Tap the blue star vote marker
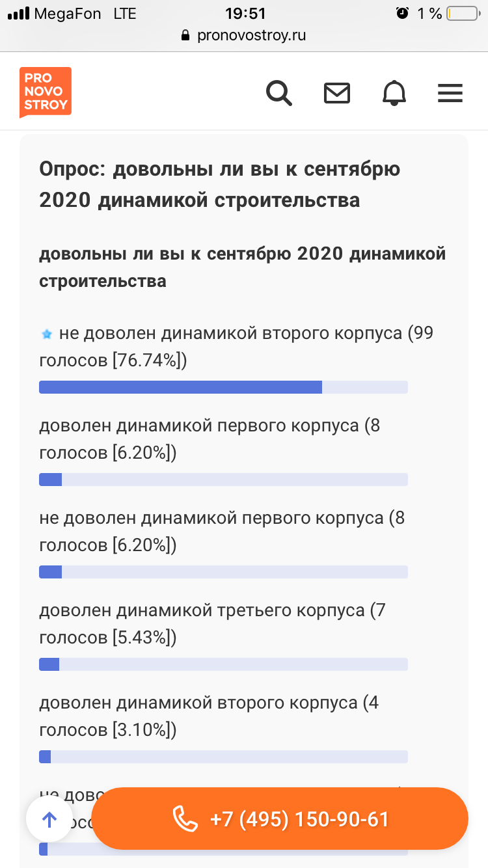Viewport: 488px width, 868px height. [x=47, y=334]
